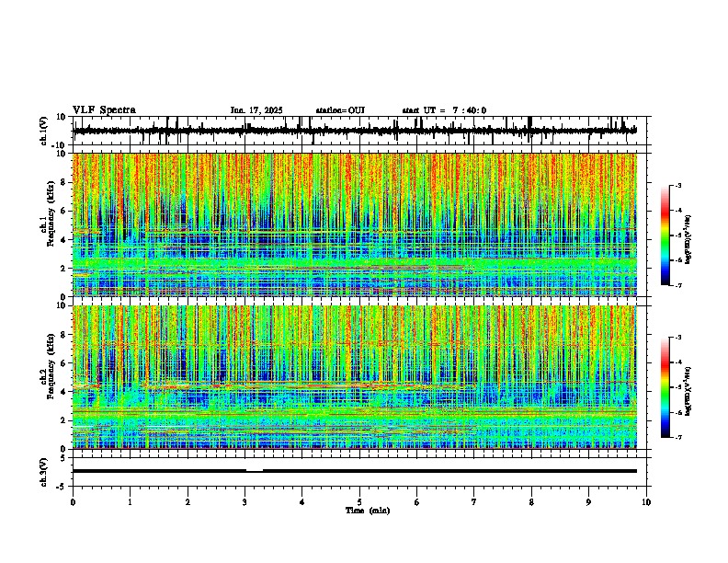Screen dimensions: 728x563
Task: Click the '17, 2025' date label
Action: coord(264,110)
